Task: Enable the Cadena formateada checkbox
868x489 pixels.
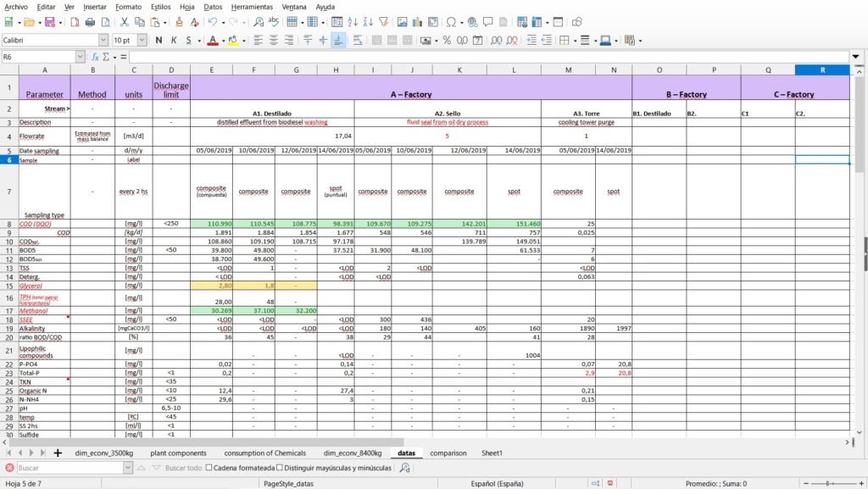Action: [209, 468]
